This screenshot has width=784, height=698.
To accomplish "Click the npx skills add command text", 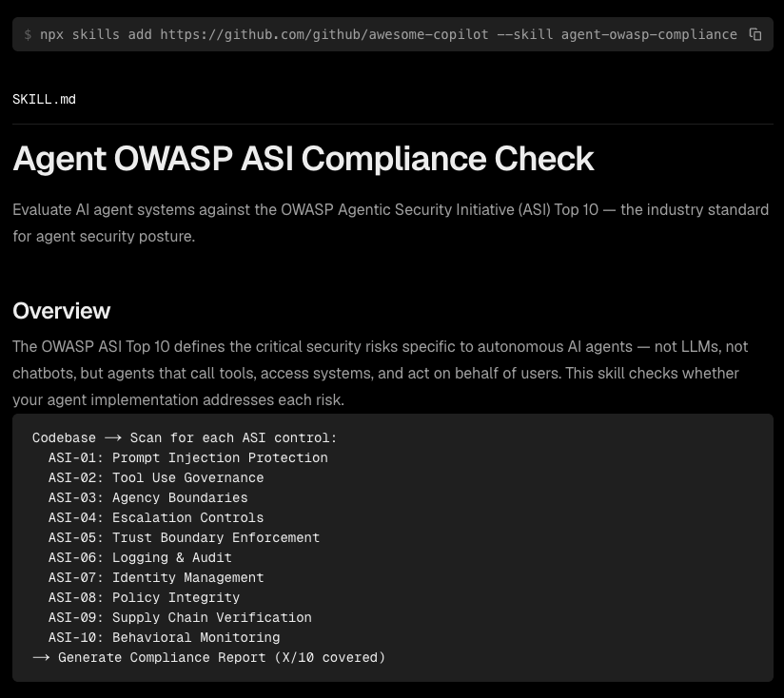I will point(388,34).
